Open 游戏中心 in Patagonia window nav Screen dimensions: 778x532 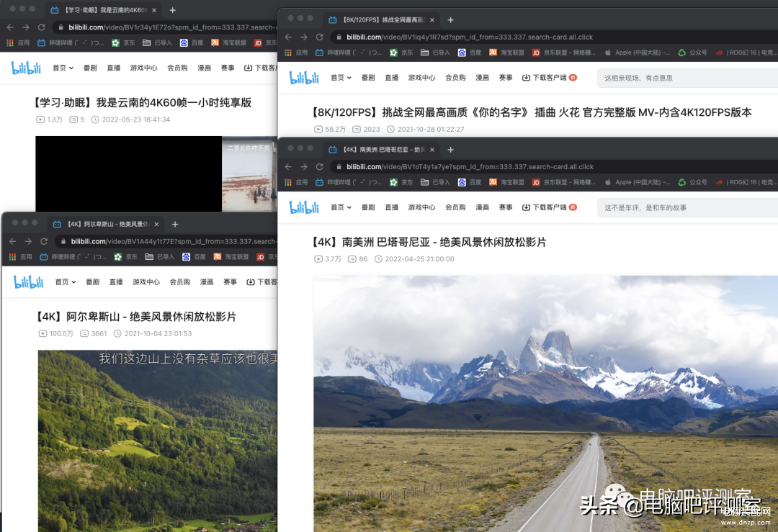pyautogui.click(x=421, y=207)
